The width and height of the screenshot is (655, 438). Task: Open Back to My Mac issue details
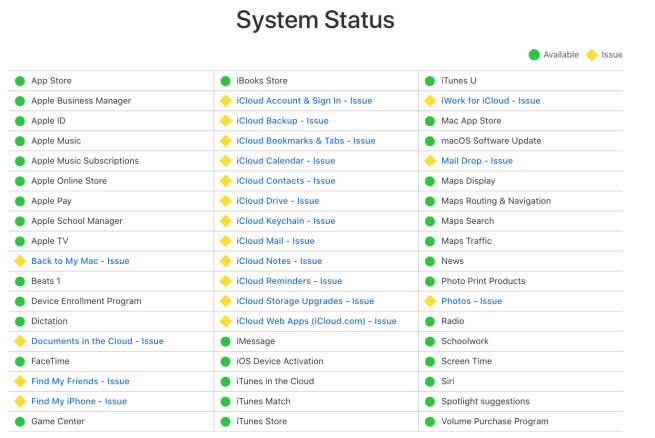80,261
